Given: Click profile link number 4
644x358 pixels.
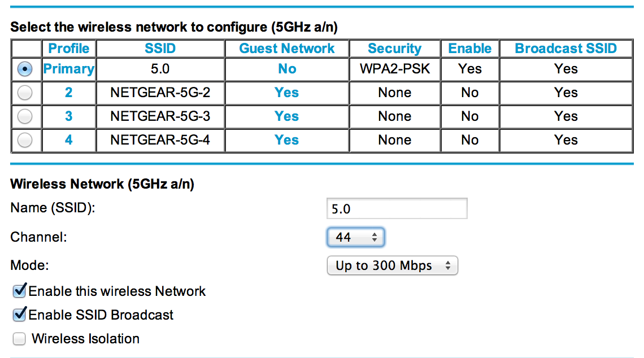Looking at the screenshot, I should pyautogui.click(x=68, y=140).
